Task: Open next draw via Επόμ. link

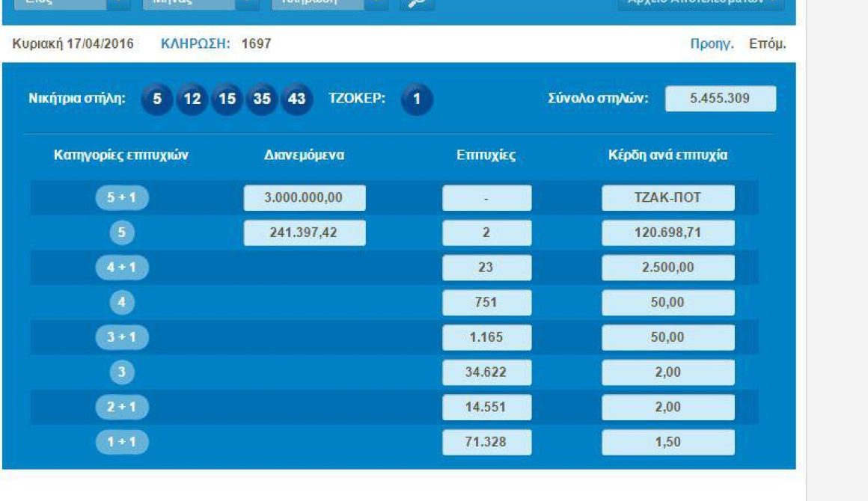Action: coord(767,43)
